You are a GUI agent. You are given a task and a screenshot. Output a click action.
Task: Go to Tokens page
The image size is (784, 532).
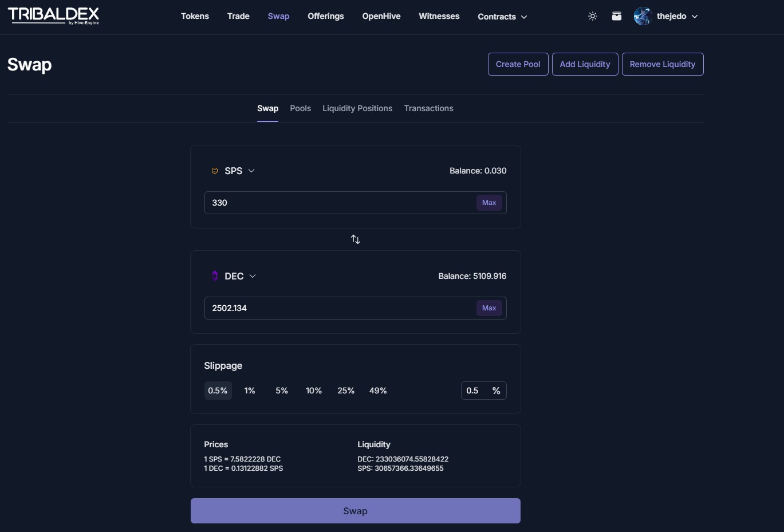click(x=195, y=16)
